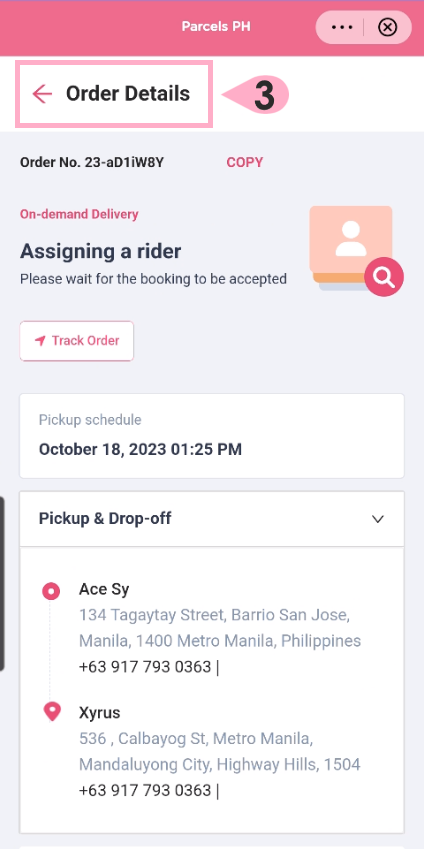Tap Xyrus's phone number
Screen dimensions: 424x849
click(145, 791)
